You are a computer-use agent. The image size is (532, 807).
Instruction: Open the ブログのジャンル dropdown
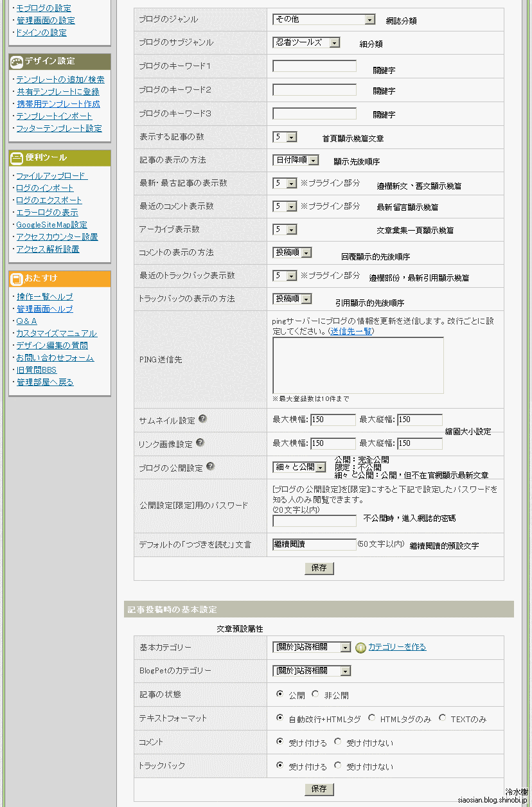324,19
